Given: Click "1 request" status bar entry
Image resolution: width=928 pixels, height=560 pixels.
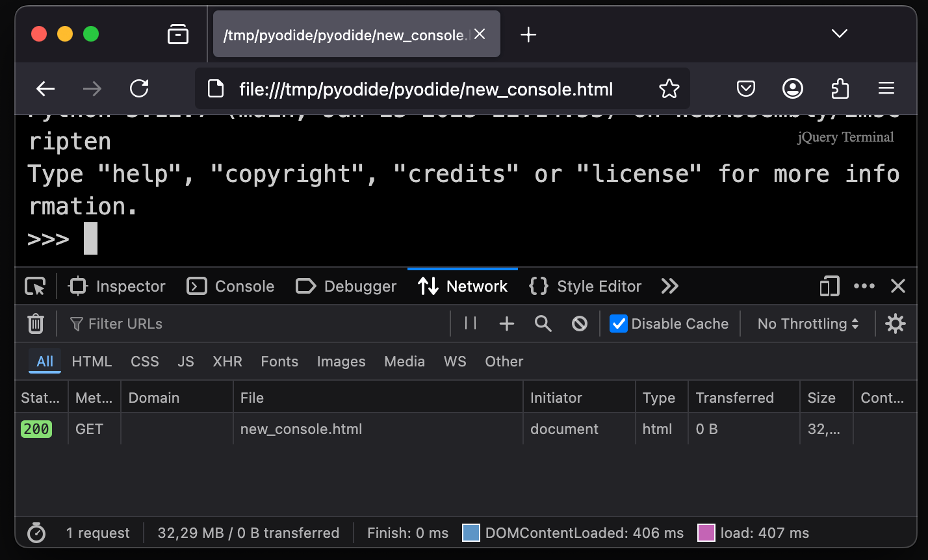Looking at the screenshot, I should coord(97,533).
